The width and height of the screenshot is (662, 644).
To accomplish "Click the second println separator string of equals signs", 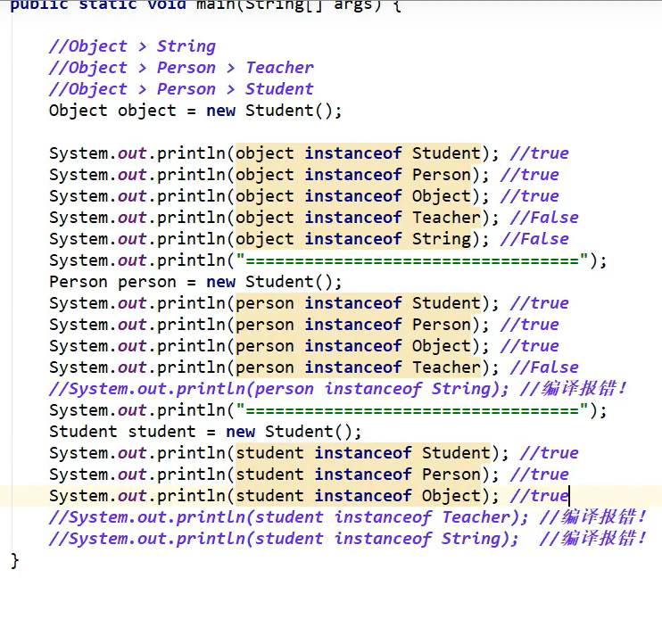I will (x=411, y=410).
